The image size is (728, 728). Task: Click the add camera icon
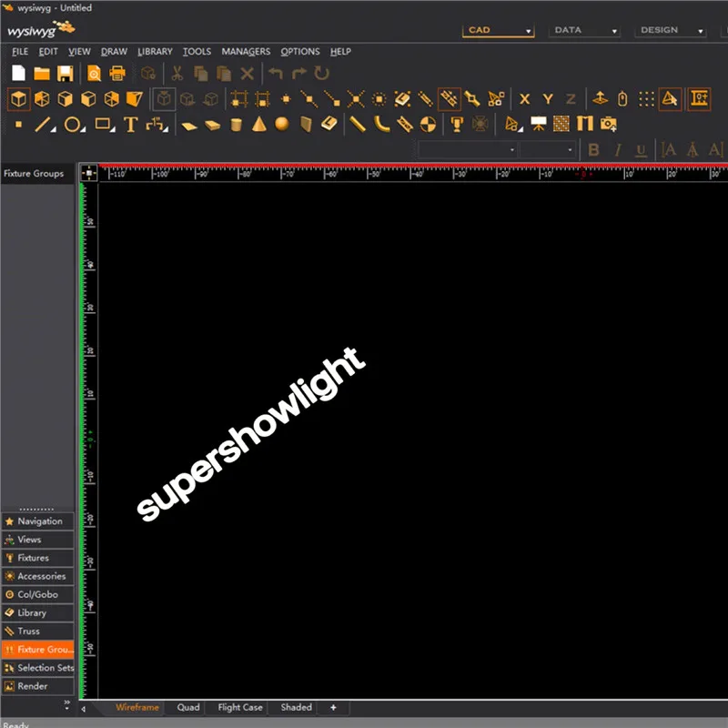pyautogui.click(x=608, y=124)
